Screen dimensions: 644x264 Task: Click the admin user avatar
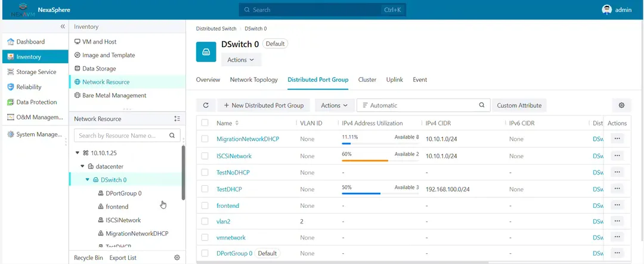(606, 10)
